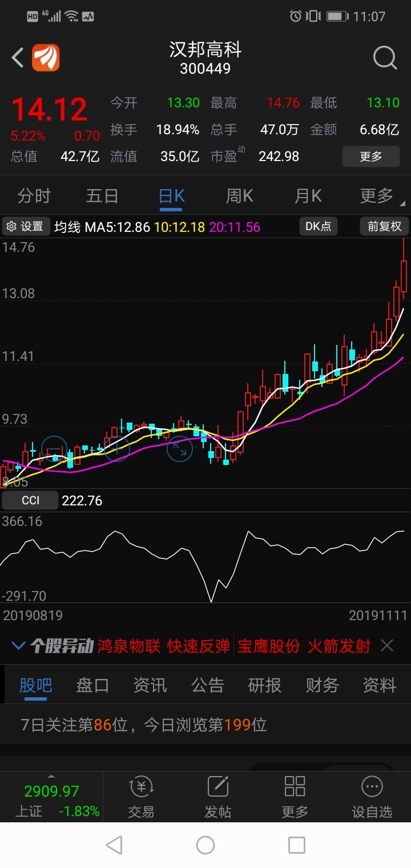411x868 pixels.
Task: Close the 个股异动 ticker with X
Action: coord(387,646)
